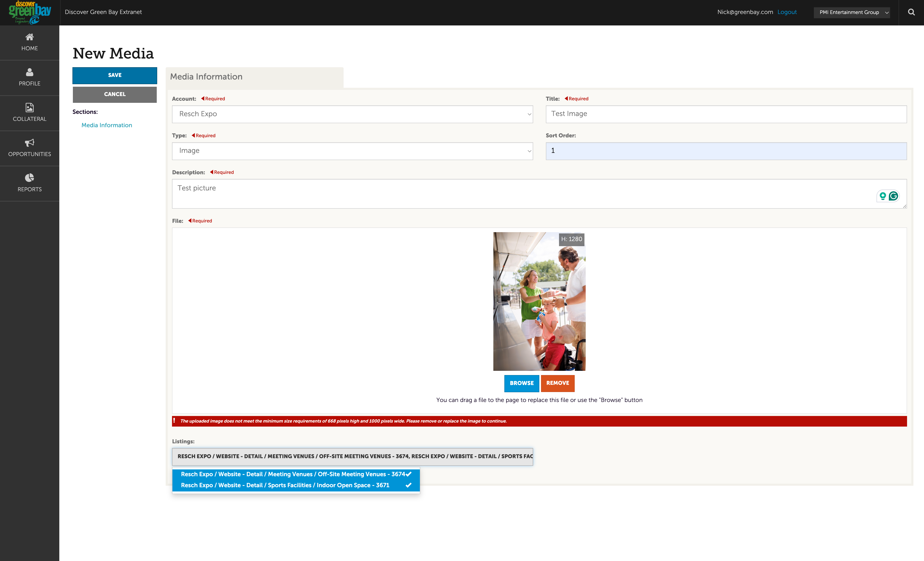
Task: Click the red minimum size error message
Action: coord(539,421)
